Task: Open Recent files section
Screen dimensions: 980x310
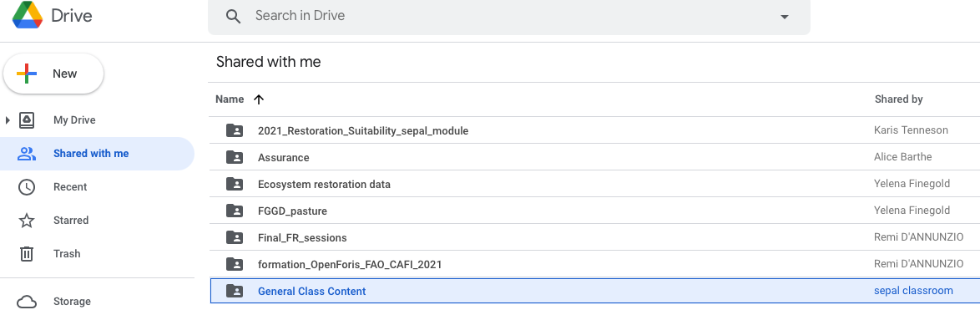Action: click(70, 187)
